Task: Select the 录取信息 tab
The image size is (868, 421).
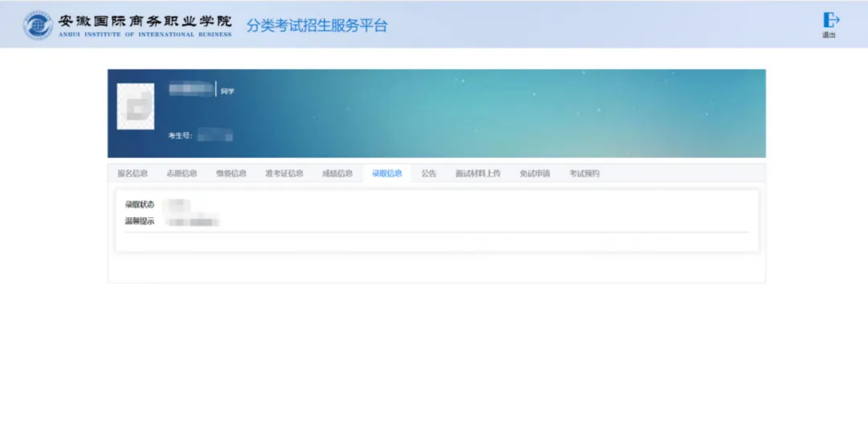Action: tap(387, 173)
